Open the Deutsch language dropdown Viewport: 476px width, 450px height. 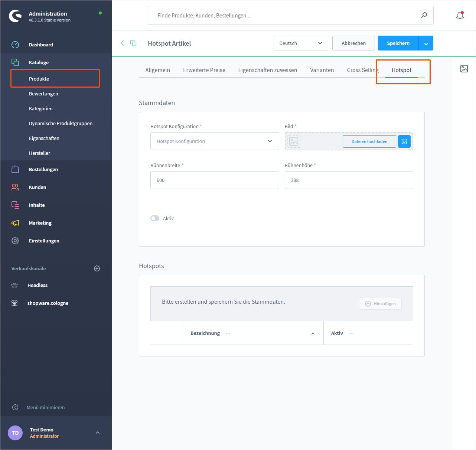tap(301, 43)
